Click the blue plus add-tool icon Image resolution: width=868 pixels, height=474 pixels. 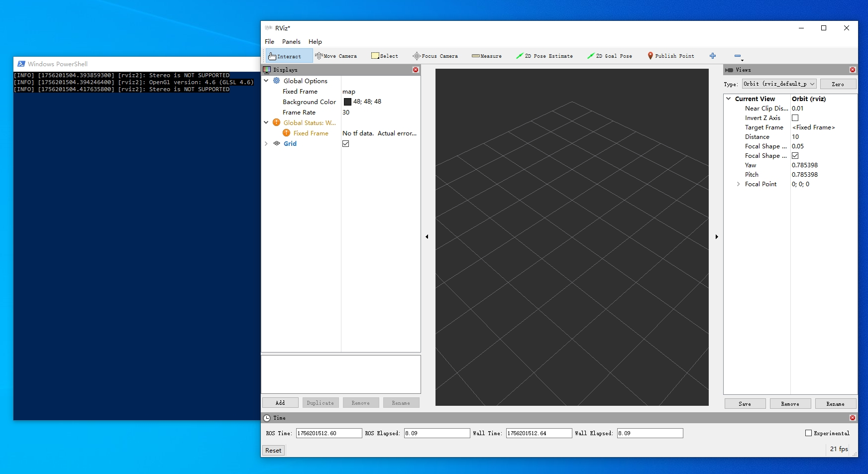click(713, 56)
